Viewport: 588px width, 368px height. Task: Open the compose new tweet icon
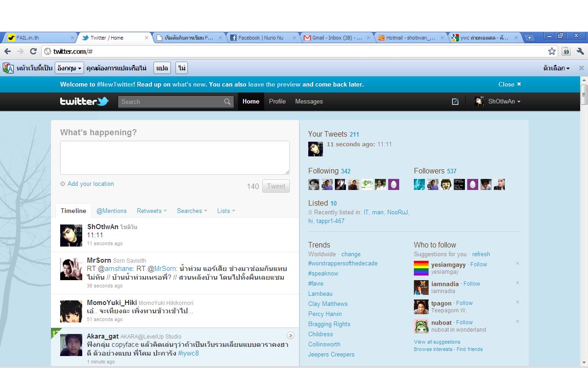(x=455, y=102)
